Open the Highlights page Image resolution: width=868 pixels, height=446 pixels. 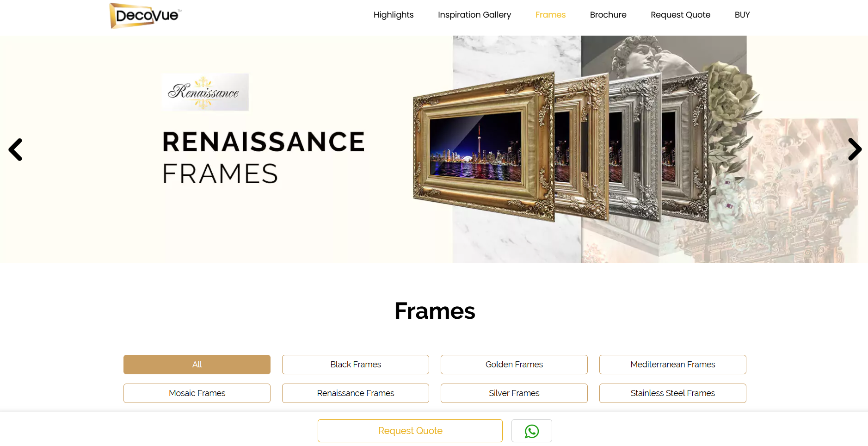[x=394, y=15]
